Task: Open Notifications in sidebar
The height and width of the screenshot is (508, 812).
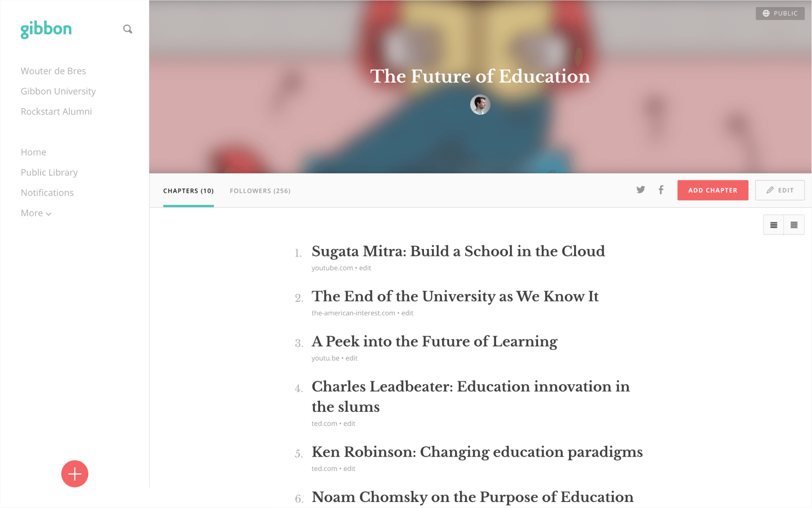Action: click(x=47, y=193)
